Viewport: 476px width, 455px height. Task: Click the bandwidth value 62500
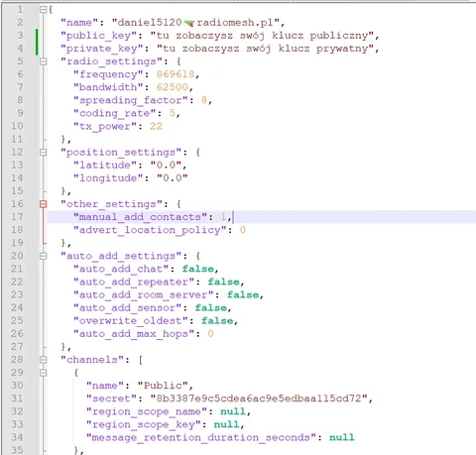click(x=173, y=87)
